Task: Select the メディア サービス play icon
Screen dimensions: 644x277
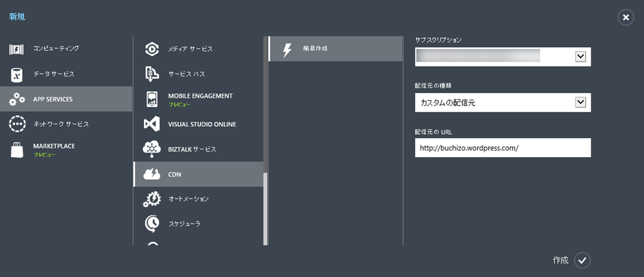Action: 152,49
